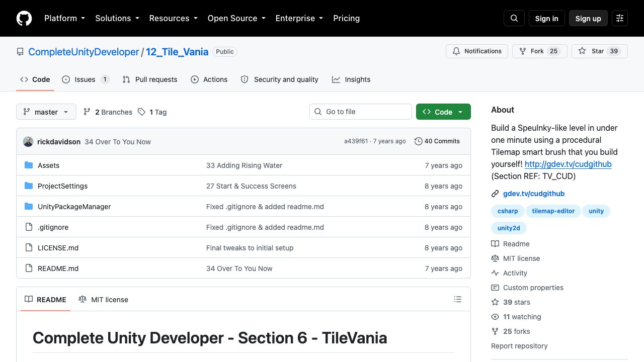Image resolution: width=644 pixels, height=362 pixels.
Task: Open the unity topic tag
Action: point(596,211)
